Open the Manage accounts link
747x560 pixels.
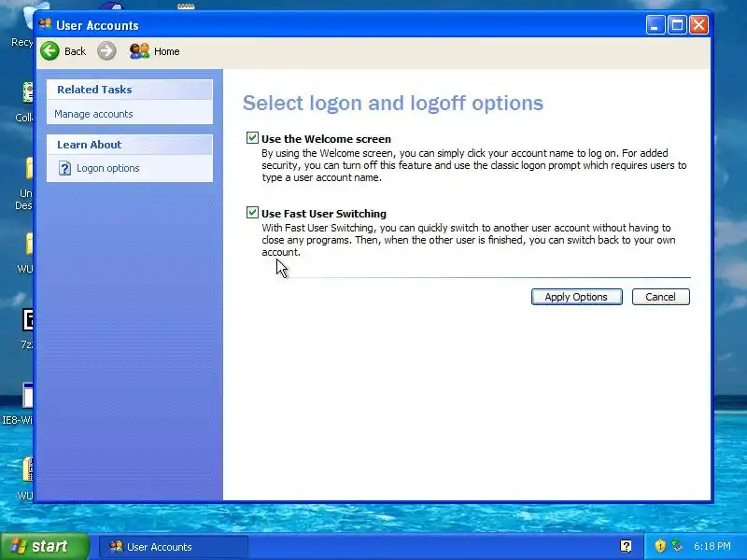click(93, 114)
